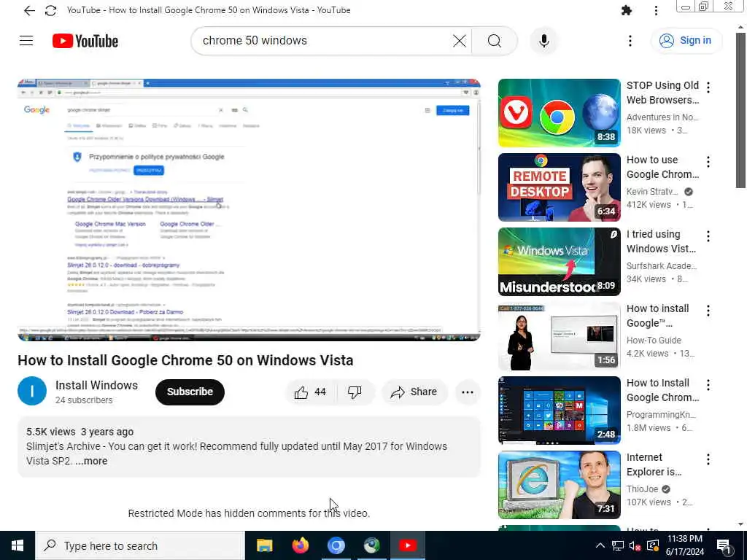The height and width of the screenshot is (560, 747).
Task: Open the Install Windows channel name
Action: (x=96, y=385)
